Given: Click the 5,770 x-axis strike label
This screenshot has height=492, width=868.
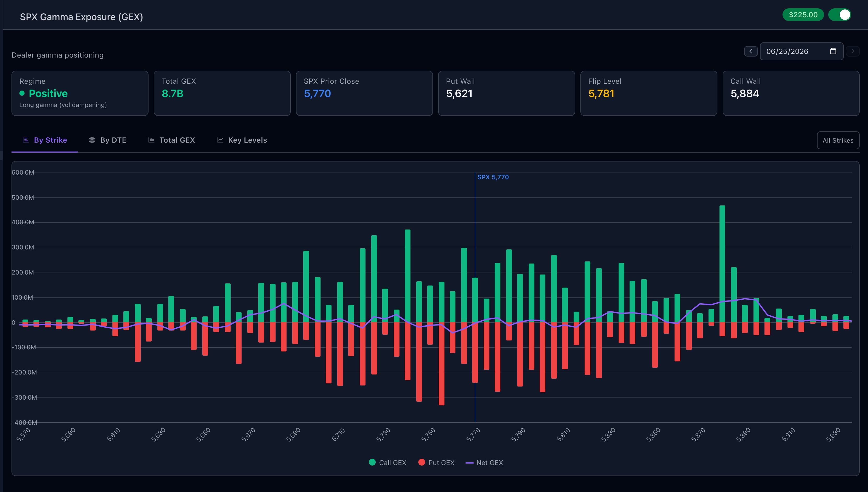Looking at the screenshot, I should tap(473, 434).
